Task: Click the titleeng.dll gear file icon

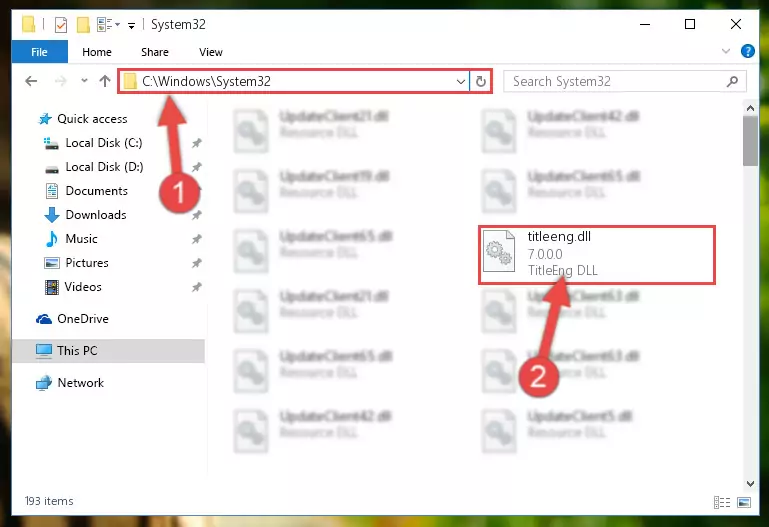Action: (499, 251)
